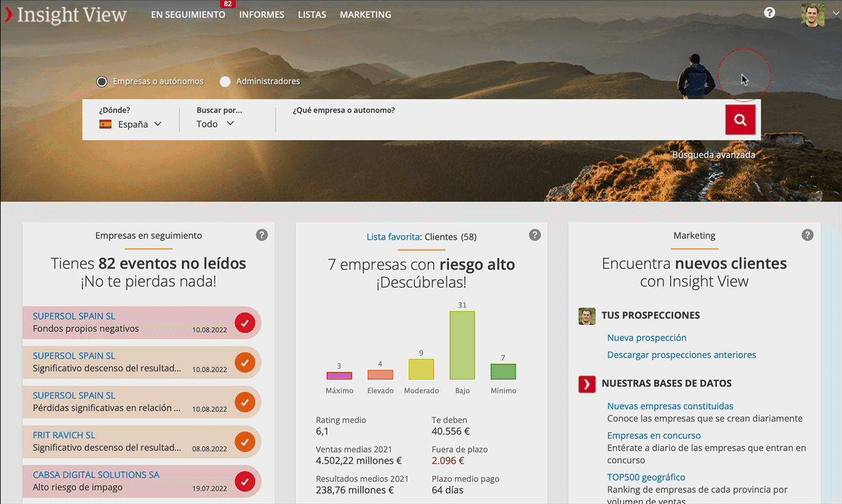Screen dimensions: 842x504
Task: Click the Rating medio 6,1 value
Action: (x=322, y=432)
